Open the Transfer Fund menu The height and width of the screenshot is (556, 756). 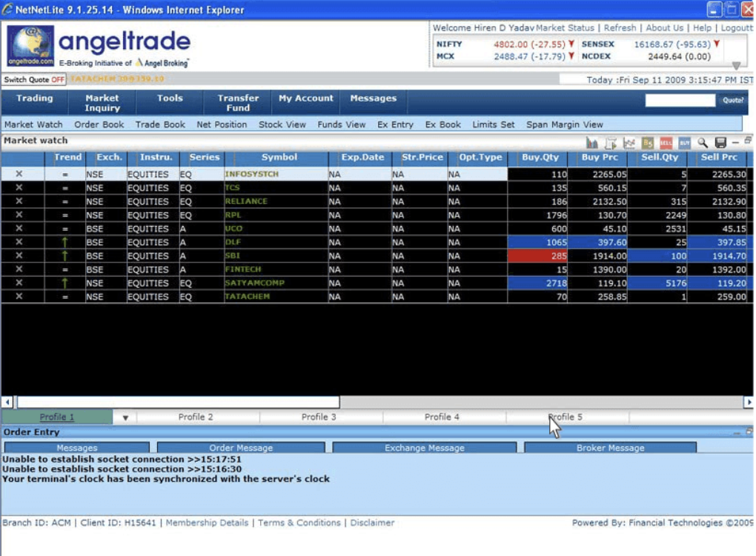238,103
